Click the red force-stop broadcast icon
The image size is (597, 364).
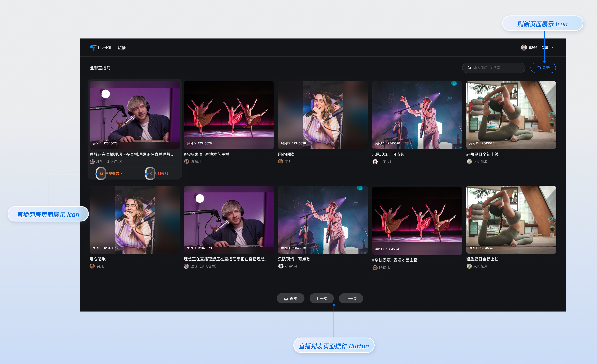tap(150, 174)
